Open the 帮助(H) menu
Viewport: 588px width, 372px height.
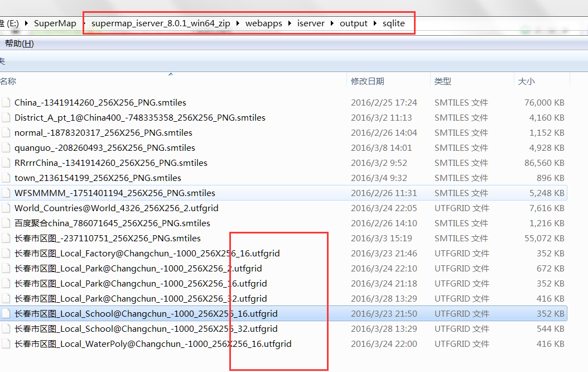click(x=19, y=44)
